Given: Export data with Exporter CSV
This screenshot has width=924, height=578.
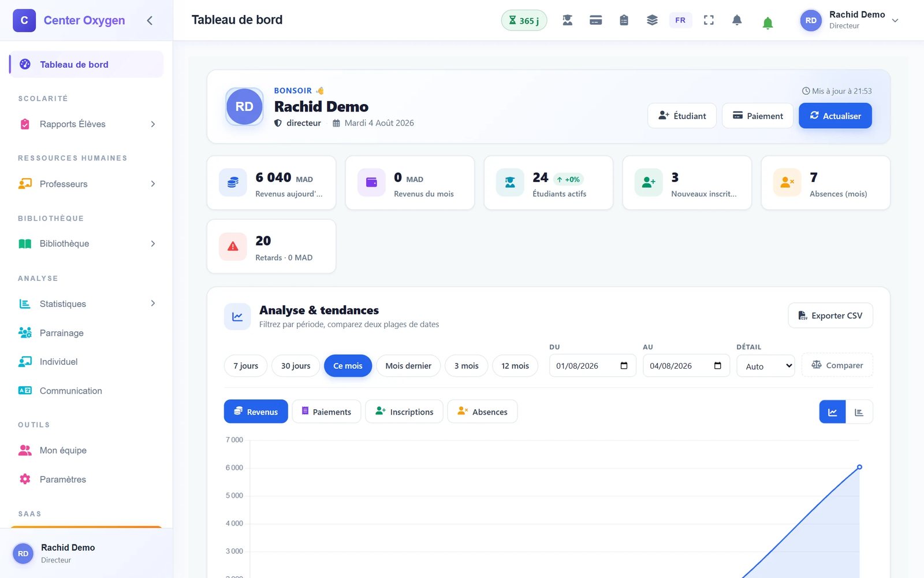Looking at the screenshot, I should 830,316.
